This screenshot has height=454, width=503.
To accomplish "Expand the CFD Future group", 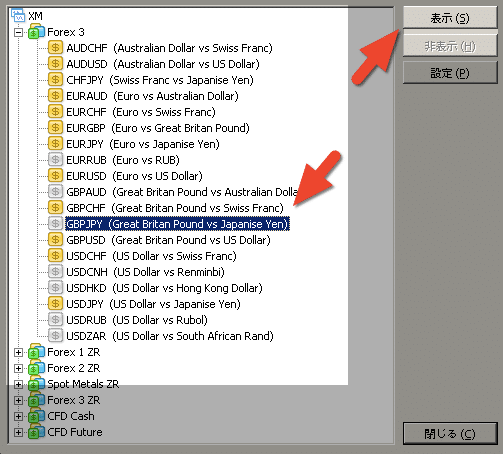I will [18, 432].
